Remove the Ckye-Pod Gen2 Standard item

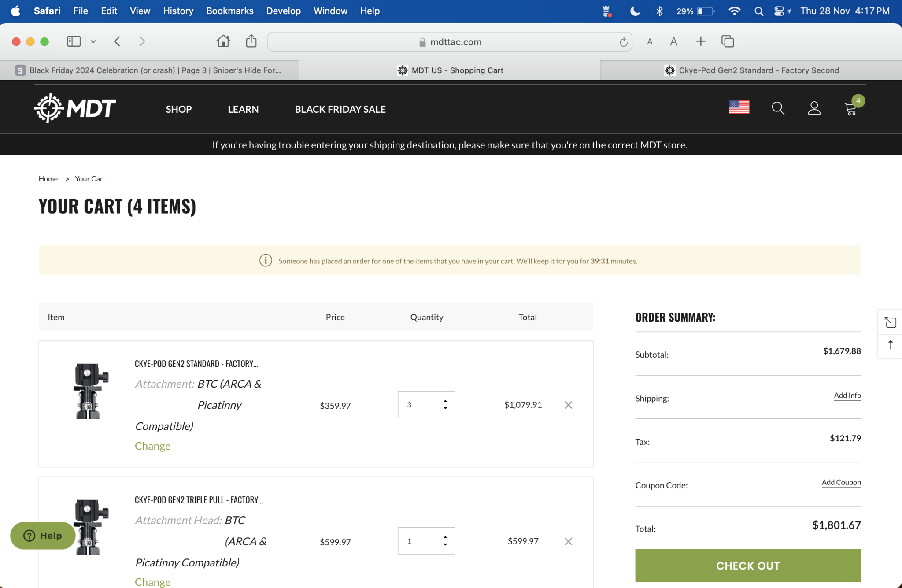(x=568, y=405)
